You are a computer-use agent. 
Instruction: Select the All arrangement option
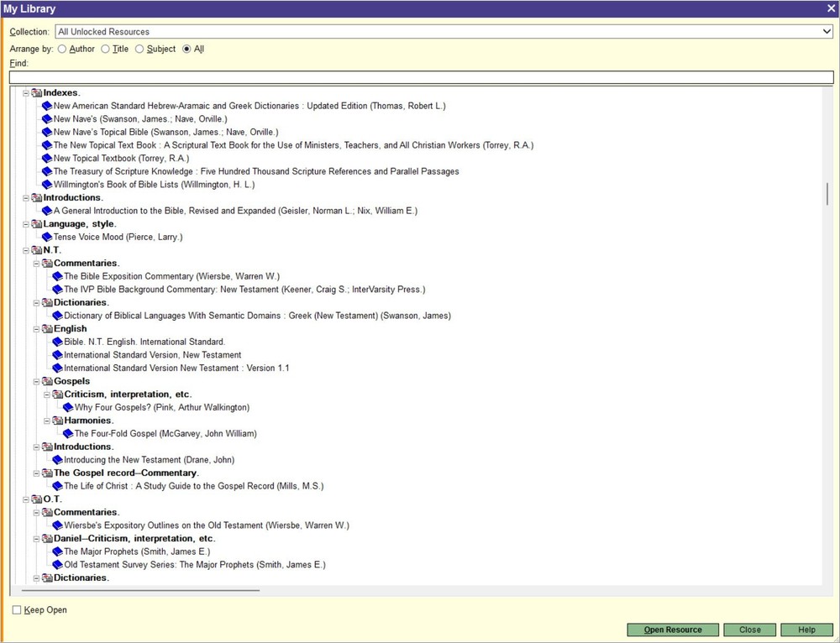point(186,50)
